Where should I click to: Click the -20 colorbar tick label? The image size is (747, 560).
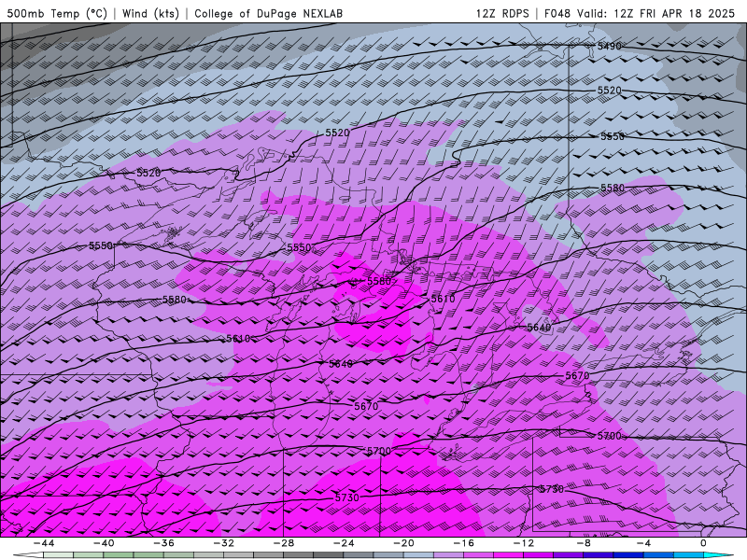pyautogui.click(x=403, y=543)
